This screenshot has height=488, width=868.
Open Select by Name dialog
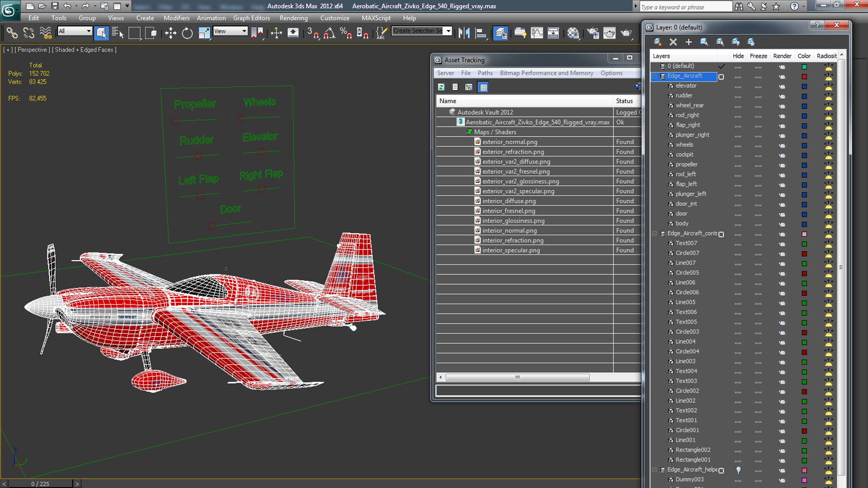tap(118, 33)
